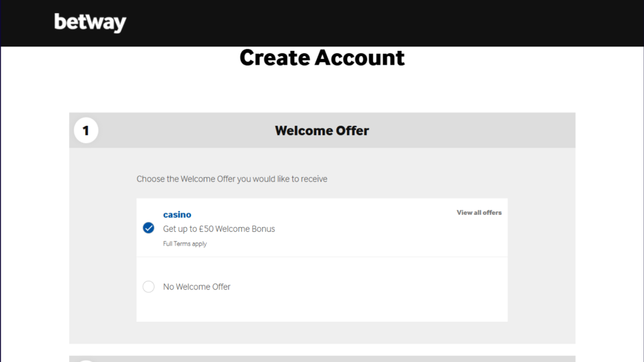This screenshot has width=644, height=362.
Task: Click the casino offer title
Action: pyautogui.click(x=177, y=215)
